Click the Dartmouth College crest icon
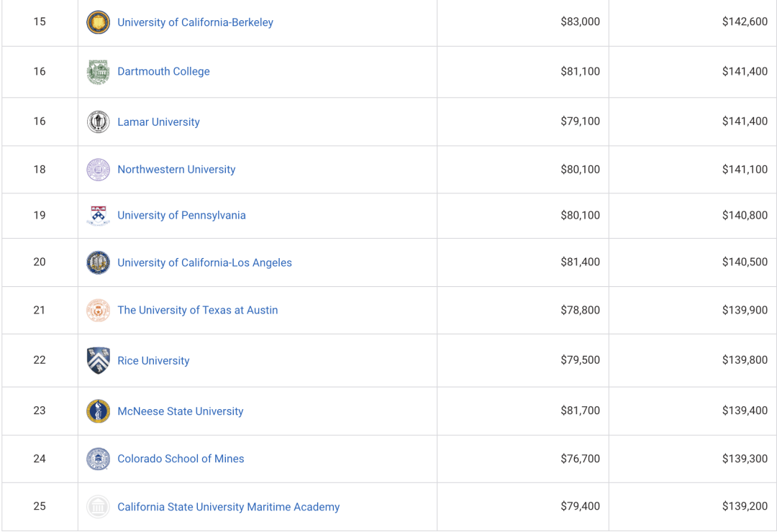 click(x=98, y=72)
